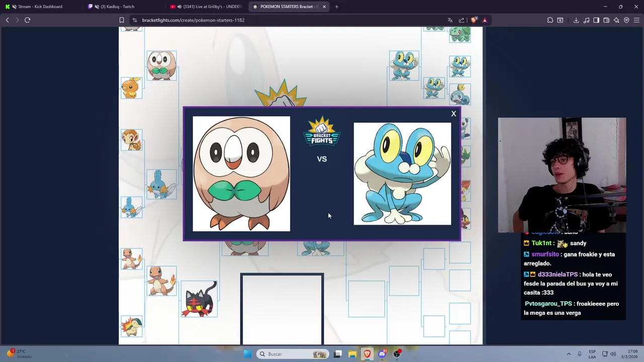This screenshot has width=644, height=362.
Task: Close the versus matchup popup
Action: (x=453, y=114)
